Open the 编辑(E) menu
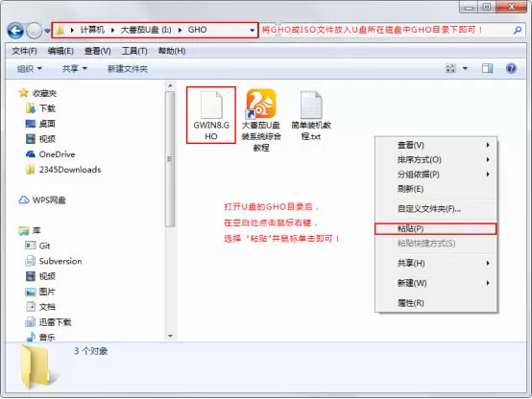This screenshot has height=399, width=532. pyautogui.click(x=60, y=51)
